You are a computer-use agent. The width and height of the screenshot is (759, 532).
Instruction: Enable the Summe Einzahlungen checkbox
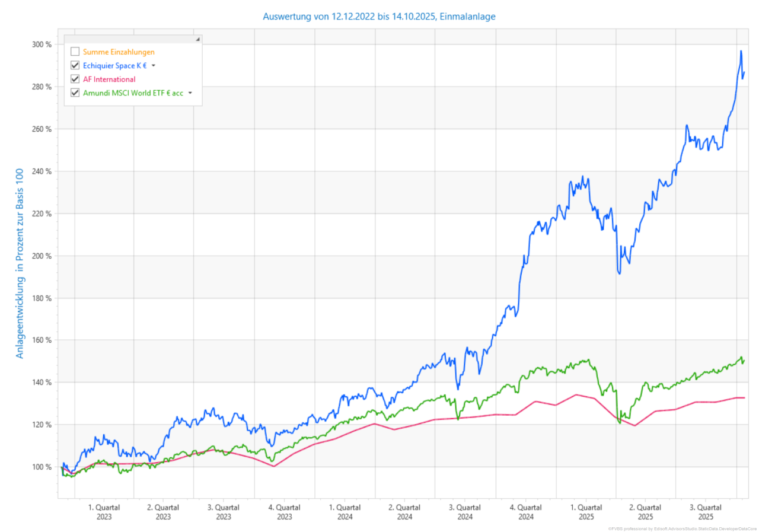click(75, 52)
